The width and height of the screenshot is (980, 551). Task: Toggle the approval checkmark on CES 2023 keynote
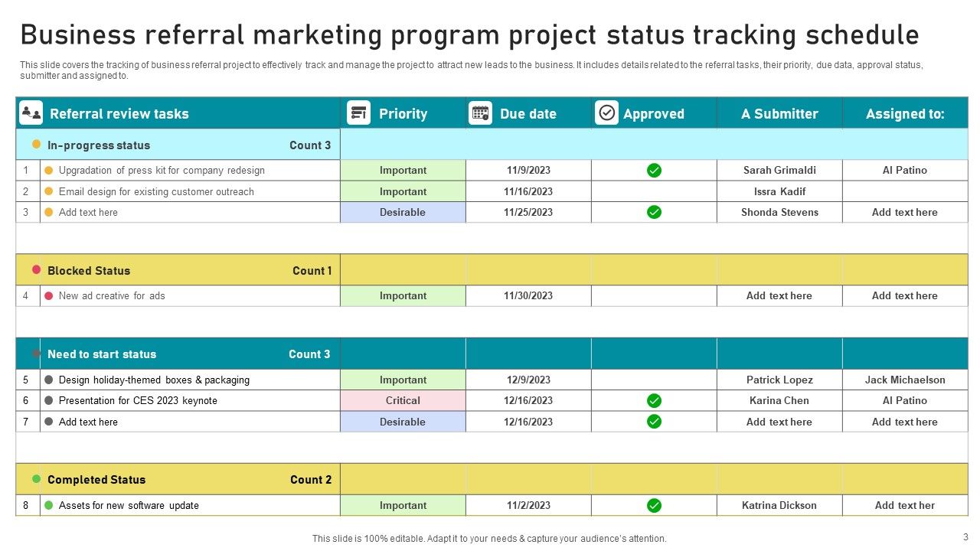click(653, 400)
